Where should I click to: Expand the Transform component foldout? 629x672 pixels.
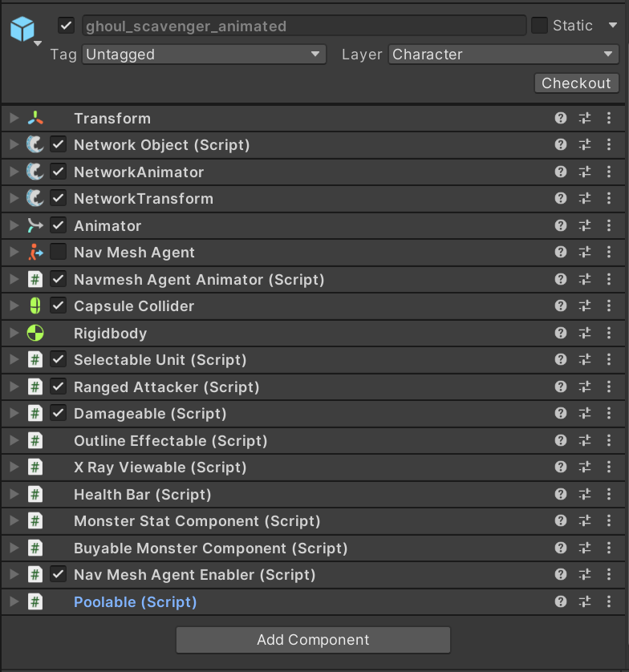click(x=14, y=118)
